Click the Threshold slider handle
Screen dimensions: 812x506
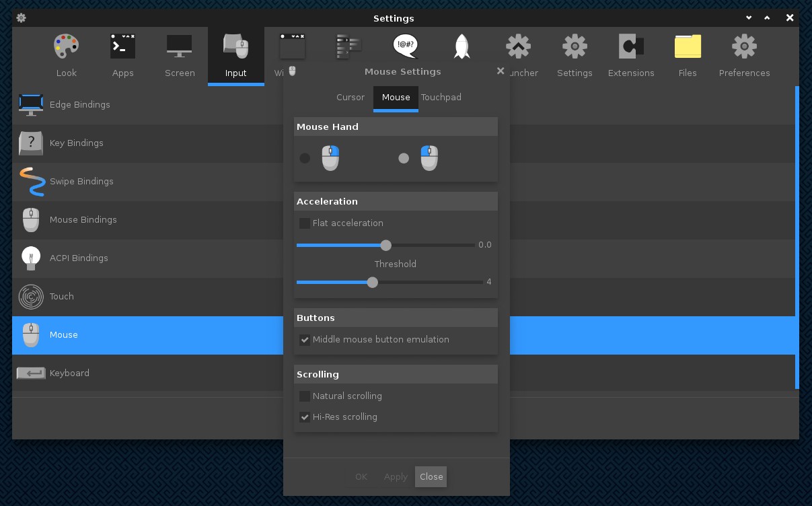[373, 282]
